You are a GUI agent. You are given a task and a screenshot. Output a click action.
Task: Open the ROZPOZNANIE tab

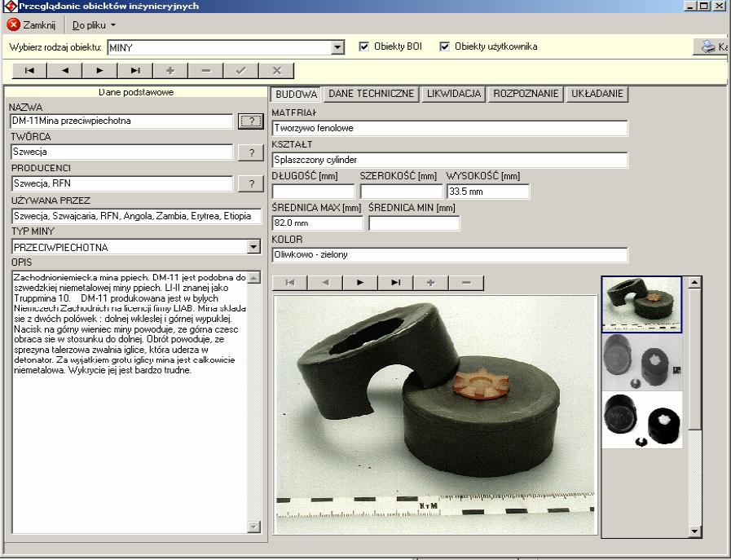[526, 94]
